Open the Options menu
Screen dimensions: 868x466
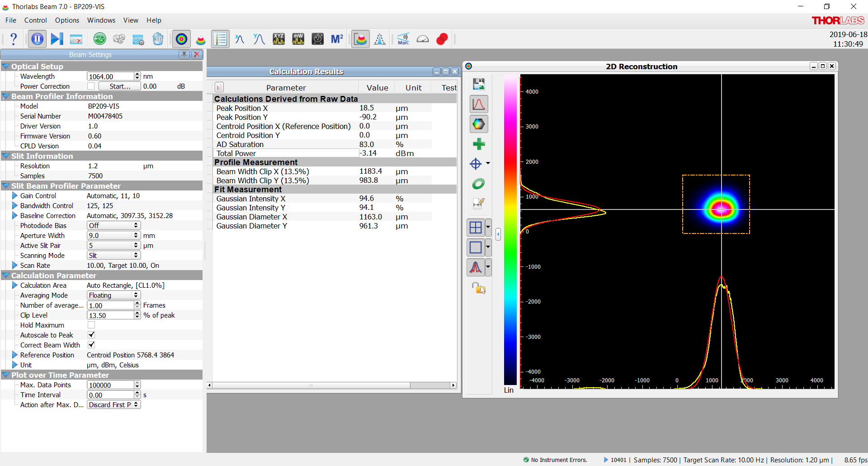67,20
